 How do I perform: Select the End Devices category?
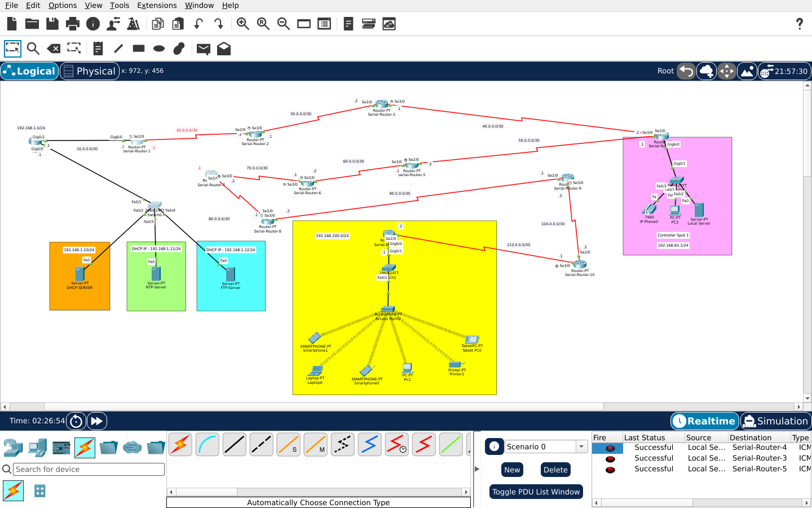tap(37, 448)
